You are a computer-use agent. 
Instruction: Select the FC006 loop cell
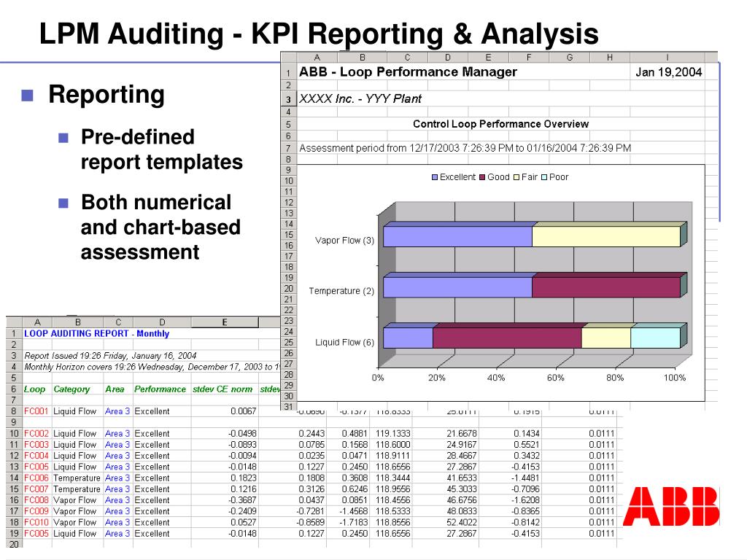pyautogui.click(x=36, y=478)
